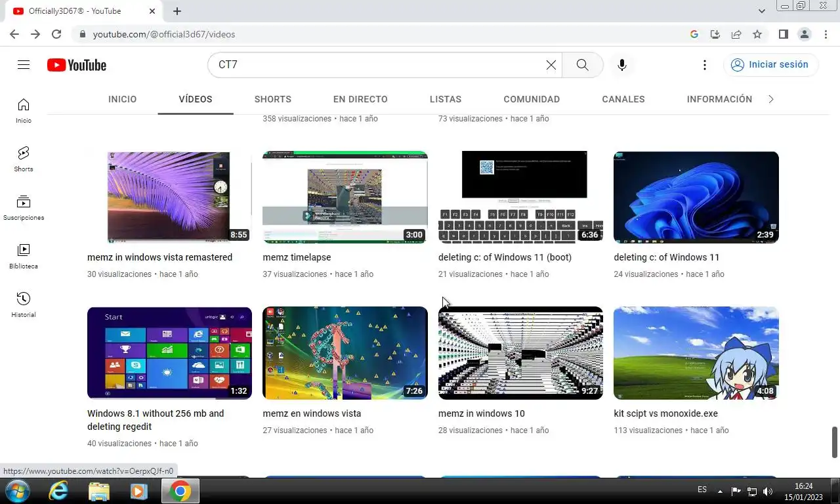The height and width of the screenshot is (504, 840).
Task: Open Shorts in the sidebar
Action: coord(24,159)
